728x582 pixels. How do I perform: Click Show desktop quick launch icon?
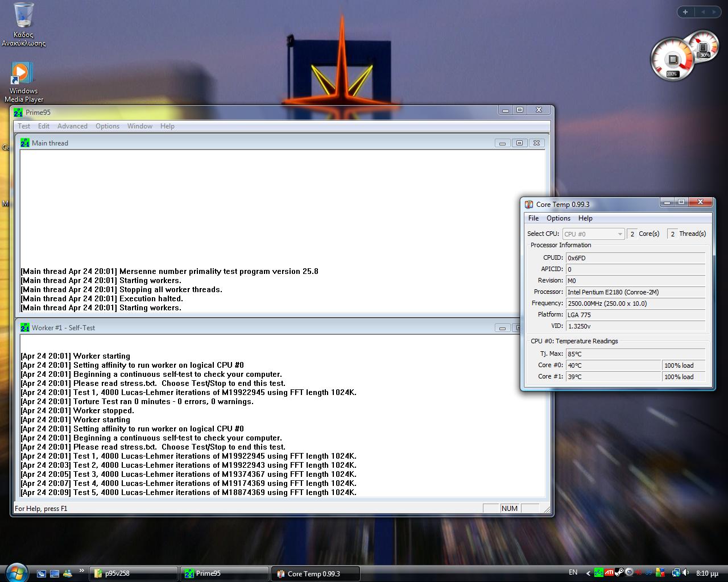[x=55, y=573]
